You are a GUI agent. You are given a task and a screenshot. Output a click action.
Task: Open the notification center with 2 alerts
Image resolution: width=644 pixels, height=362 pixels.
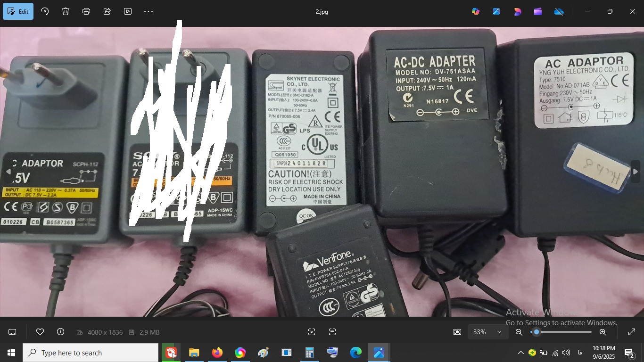pyautogui.click(x=630, y=353)
